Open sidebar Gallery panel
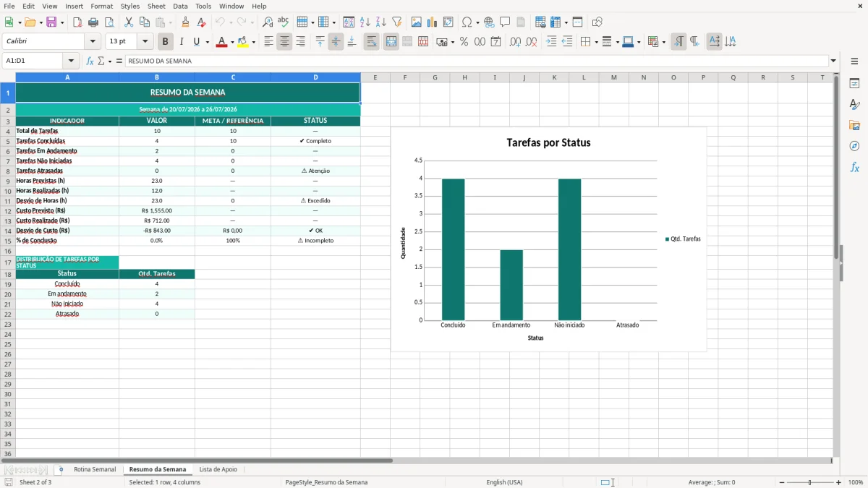The width and height of the screenshot is (868, 488). coord(854,125)
